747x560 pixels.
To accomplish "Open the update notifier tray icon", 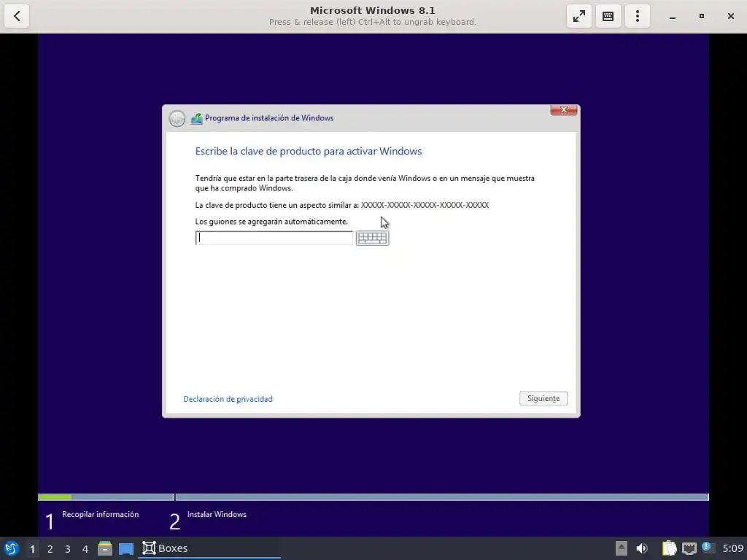I will point(707,548).
